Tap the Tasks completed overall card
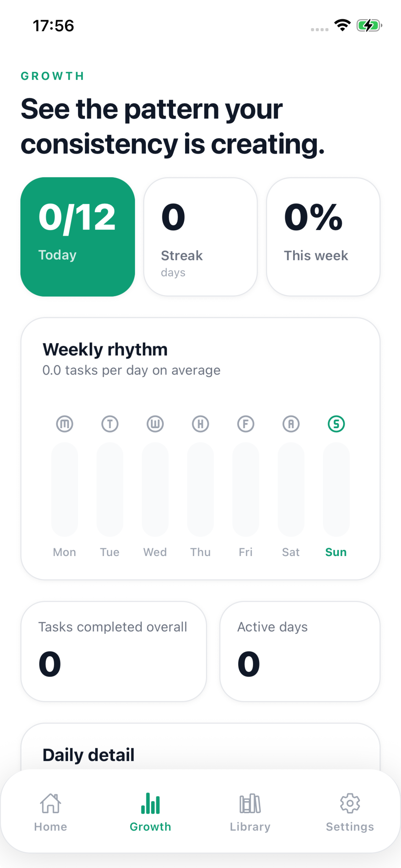 coord(114,651)
